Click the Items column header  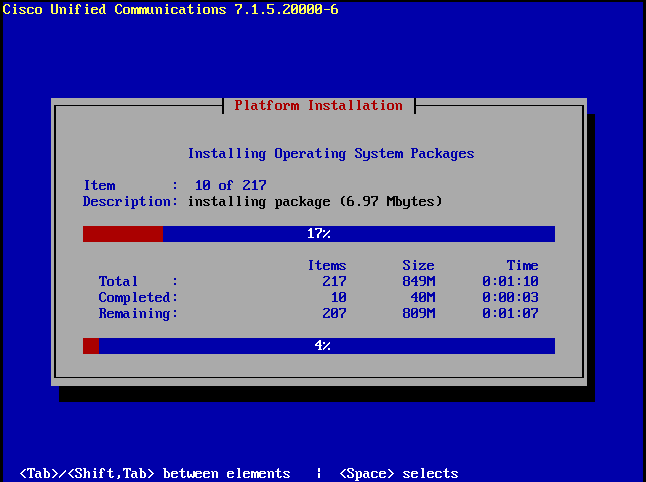[x=326, y=266]
